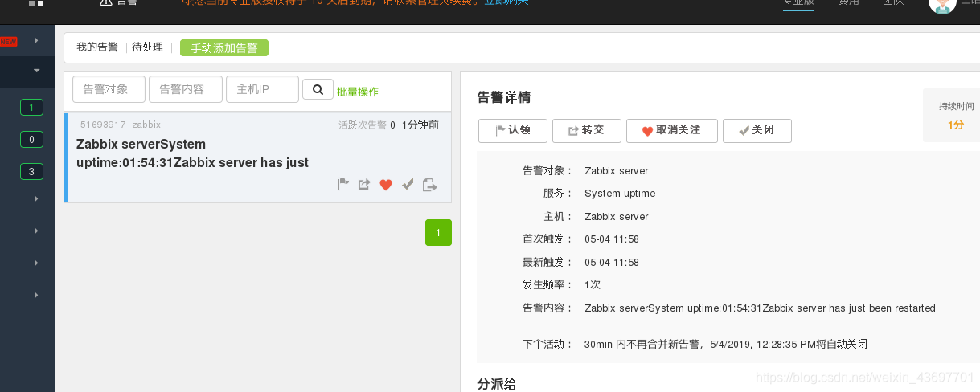Click the red heart icon in the alert row

tap(386, 185)
